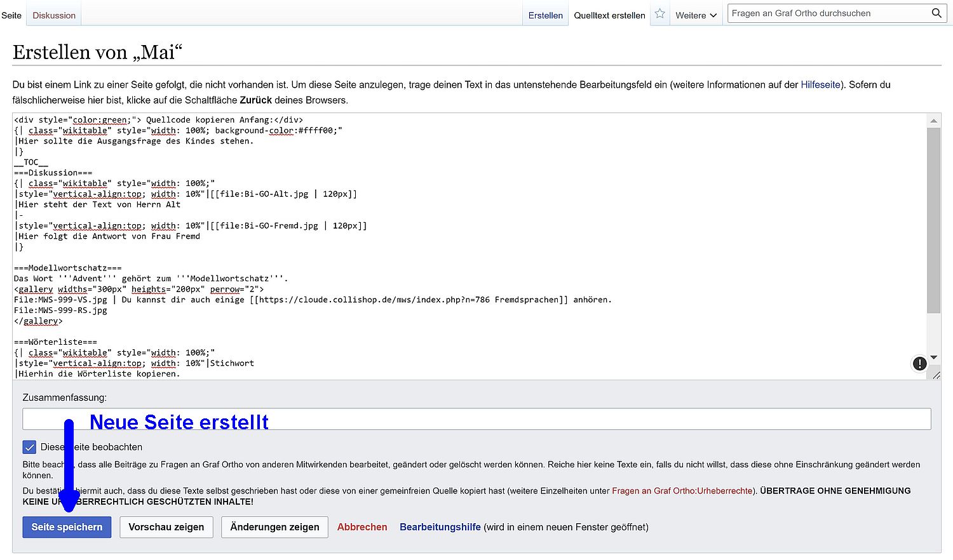Click the scroll up arrow in editor
The image size is (953, 560).
(933, 121)
